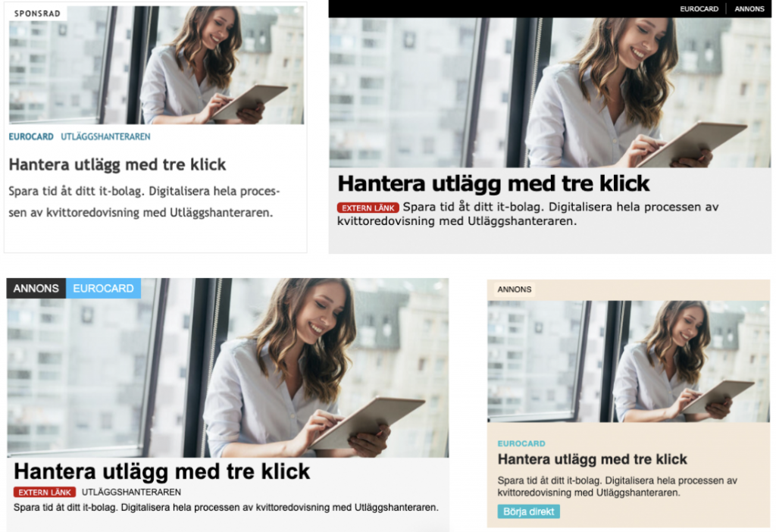Screen dimensions: 776x532
Task: Click EUROCARD in the black top bar
Action: tap(699, 9)
